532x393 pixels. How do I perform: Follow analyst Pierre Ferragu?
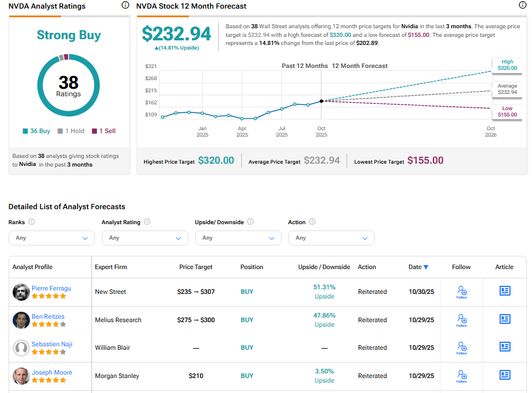pos(461,292)
